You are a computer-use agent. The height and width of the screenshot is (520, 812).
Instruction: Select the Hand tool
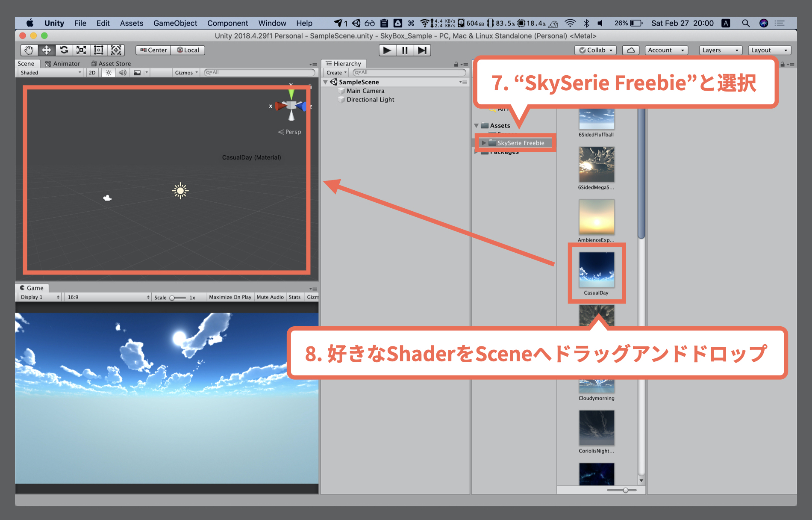pos(29,50)
